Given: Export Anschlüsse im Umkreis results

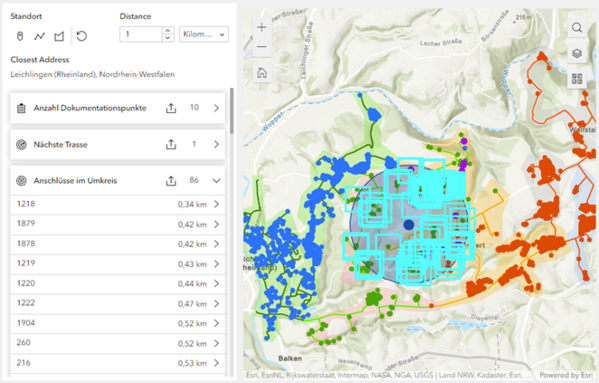Looking at the screenshot, I should [x=171, y=181].
